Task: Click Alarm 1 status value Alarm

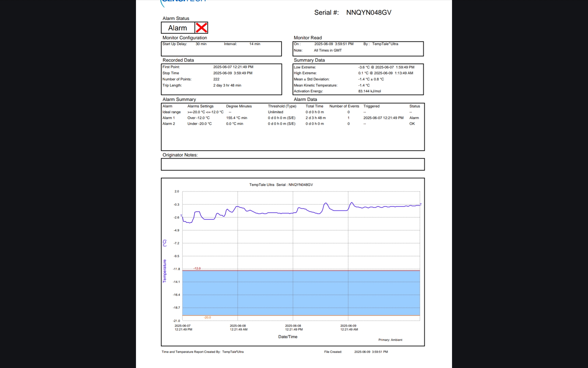Action: (x=414, y=118)
